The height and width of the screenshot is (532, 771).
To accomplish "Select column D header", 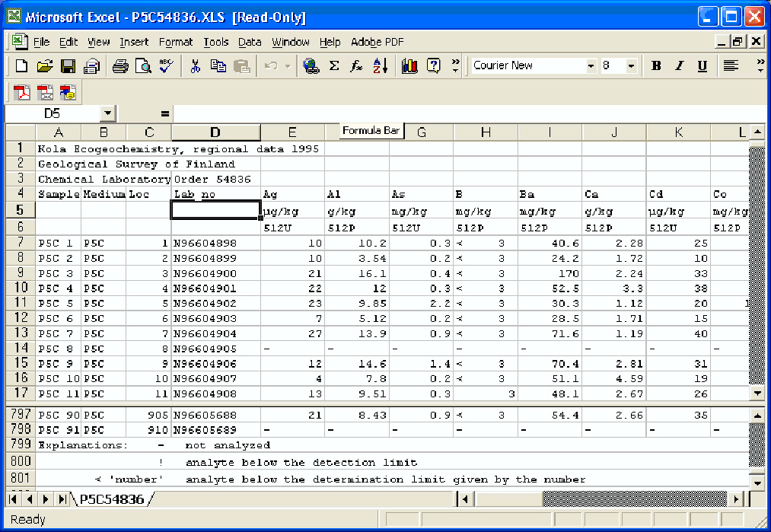I will click(215, 132).
